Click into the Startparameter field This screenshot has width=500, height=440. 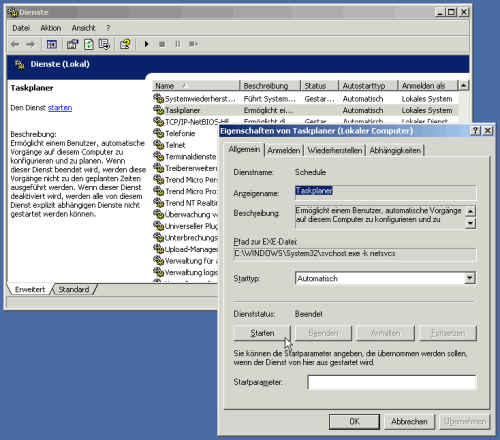pos(392,382)
